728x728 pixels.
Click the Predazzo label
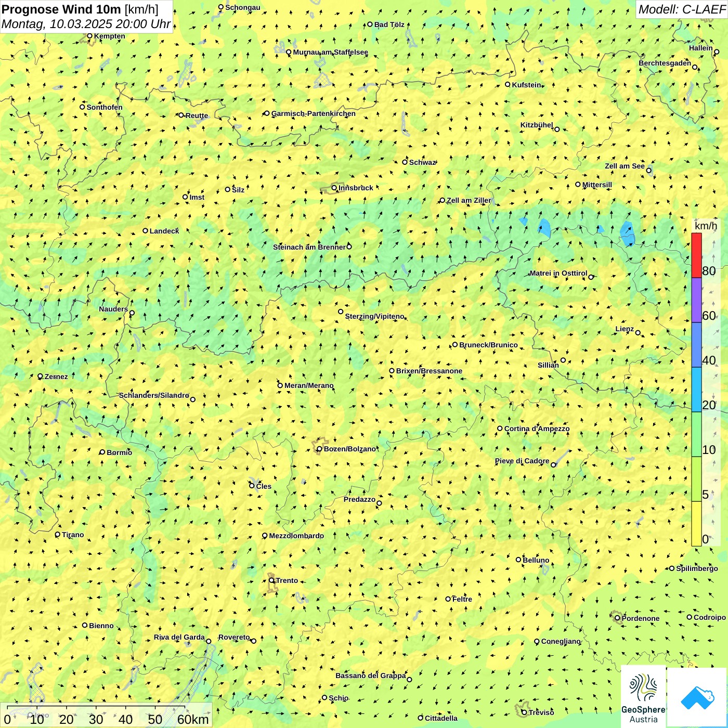click(x=359, y=499)
